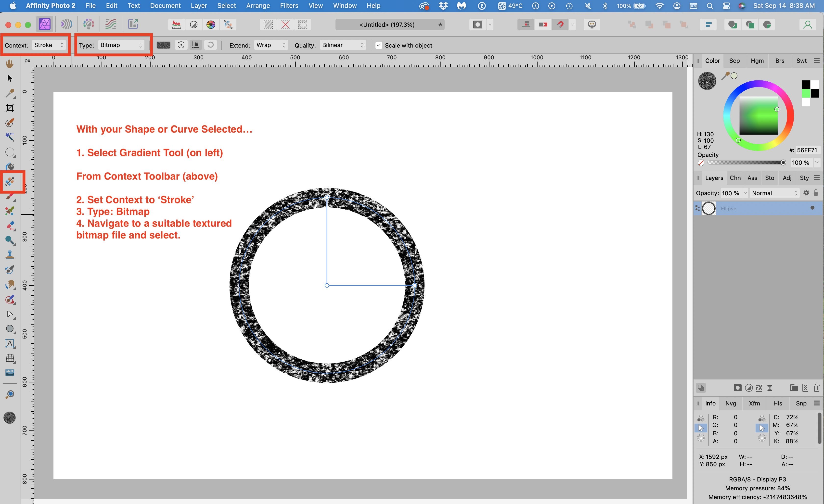The width and height of the screenshot is (824, 504).
Task: Open the Liquify Persona icon
Action: click(66, 24)
